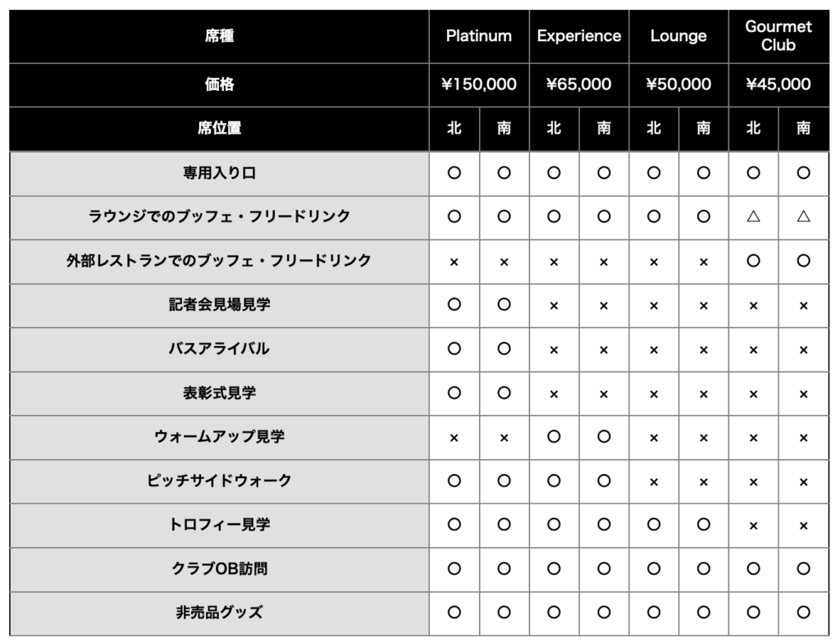Screen dimensions: 840x643
Task: Click the cross for バスアライバル under Lounge 北
Action: tap(654, 349)
